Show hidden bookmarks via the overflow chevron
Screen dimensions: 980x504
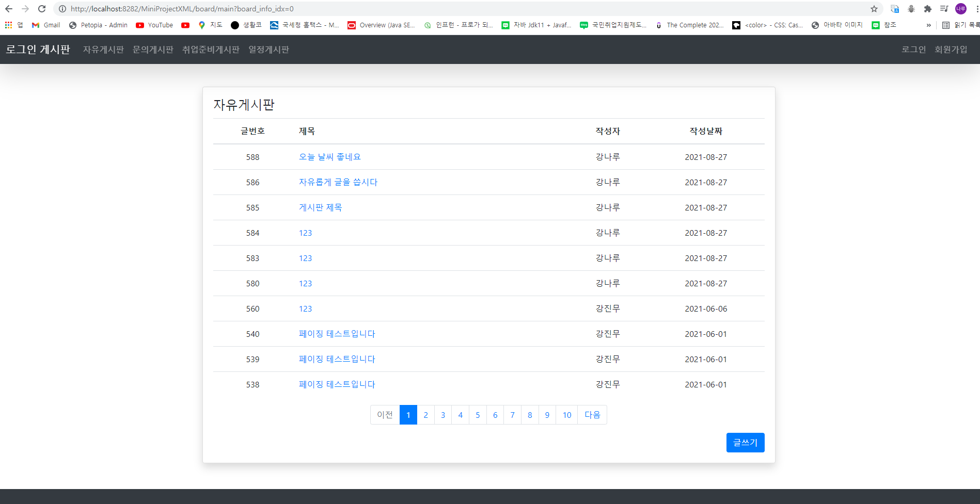pyautogui.click(x=928, y=25)
